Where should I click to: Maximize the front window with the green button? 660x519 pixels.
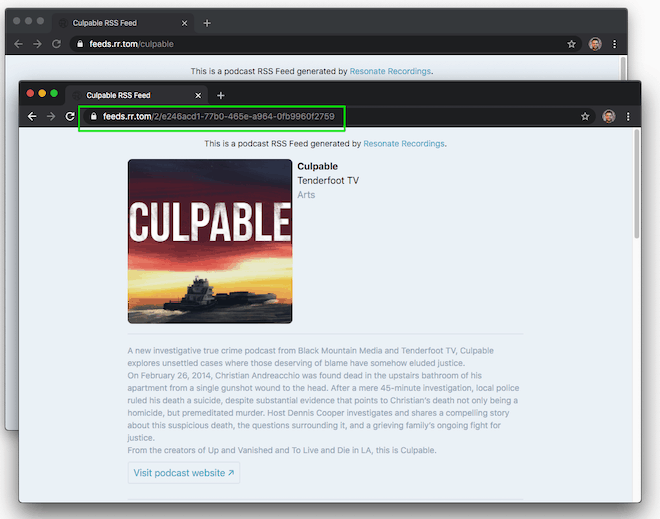pos(54,93)
